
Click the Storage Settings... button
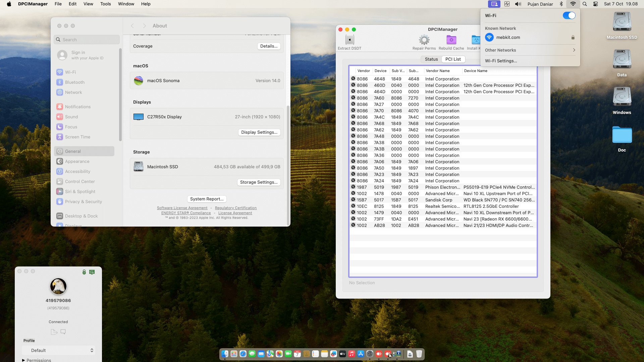click(259, 182)
